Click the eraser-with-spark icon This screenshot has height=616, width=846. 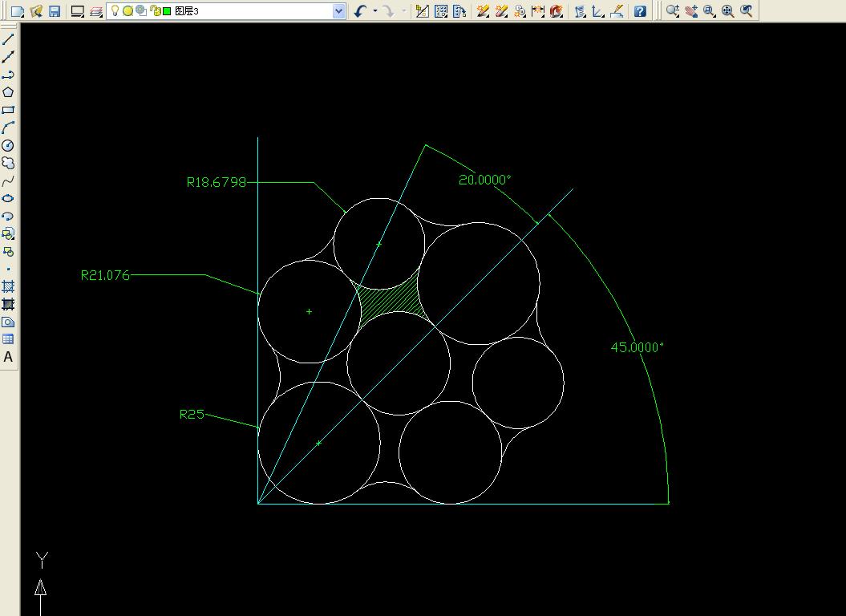[x=501, y=10]
